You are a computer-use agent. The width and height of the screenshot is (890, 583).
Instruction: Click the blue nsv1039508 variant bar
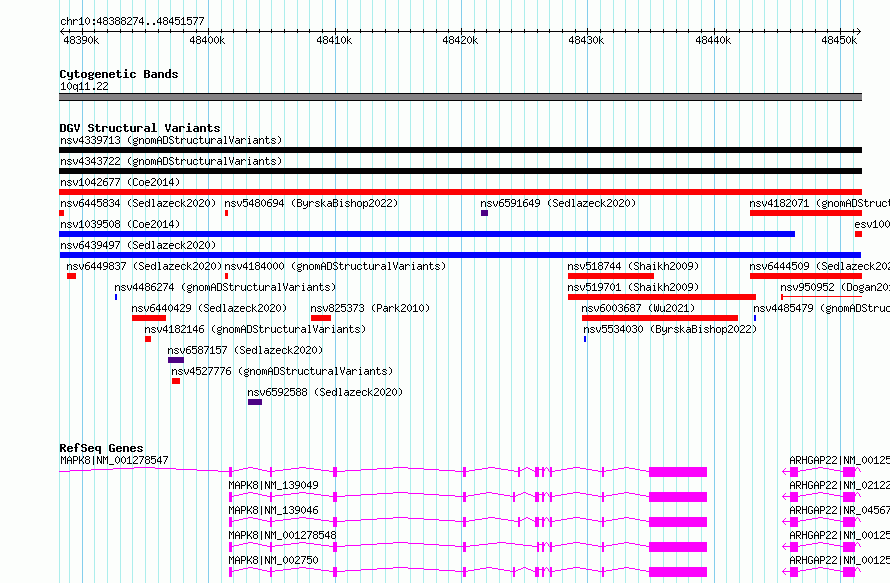coord(427,234)
